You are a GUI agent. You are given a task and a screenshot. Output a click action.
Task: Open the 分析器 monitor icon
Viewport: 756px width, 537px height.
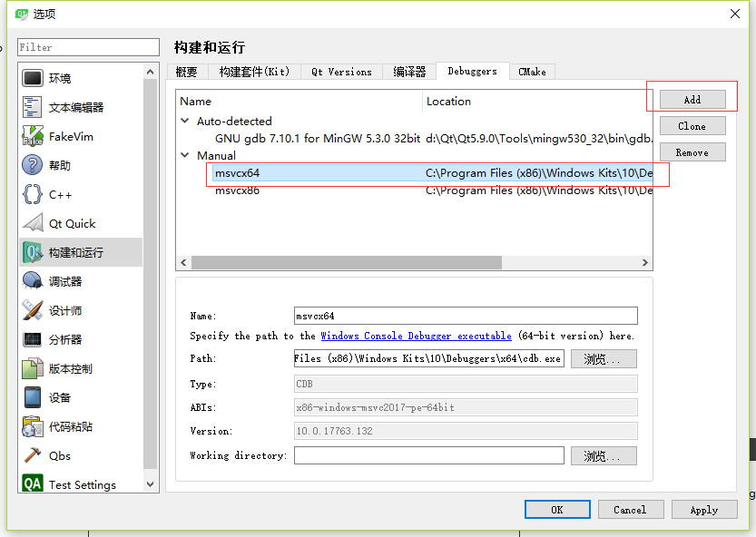pos(33,339)
